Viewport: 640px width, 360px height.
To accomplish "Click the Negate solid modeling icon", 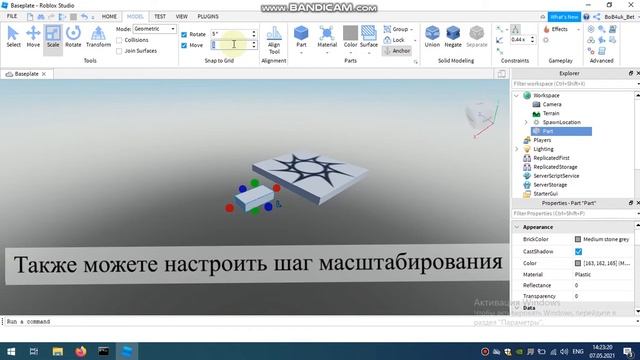I will coord(453,33).
